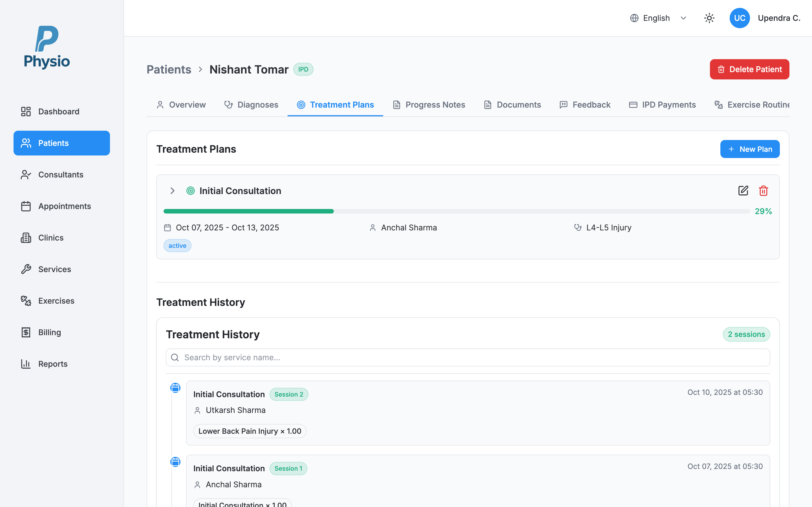Toggle the light/dark theme sun icon

point(709,18)
